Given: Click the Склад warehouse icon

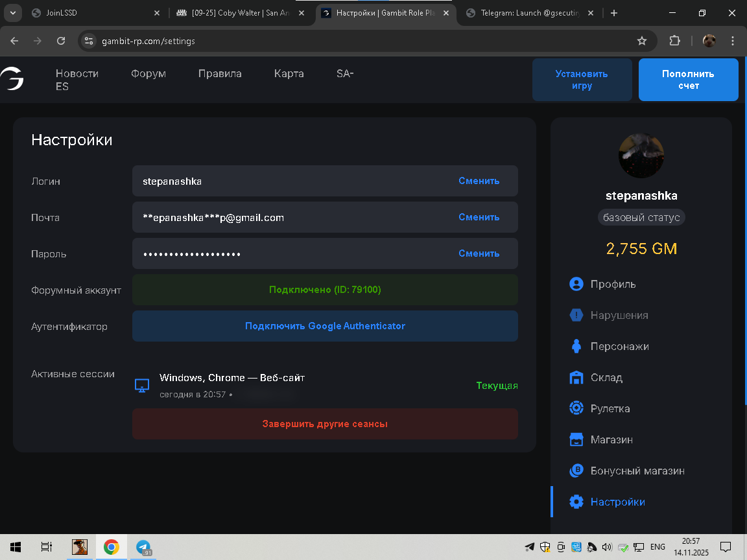Looking at the screenshot, I should tap(576, 377).
